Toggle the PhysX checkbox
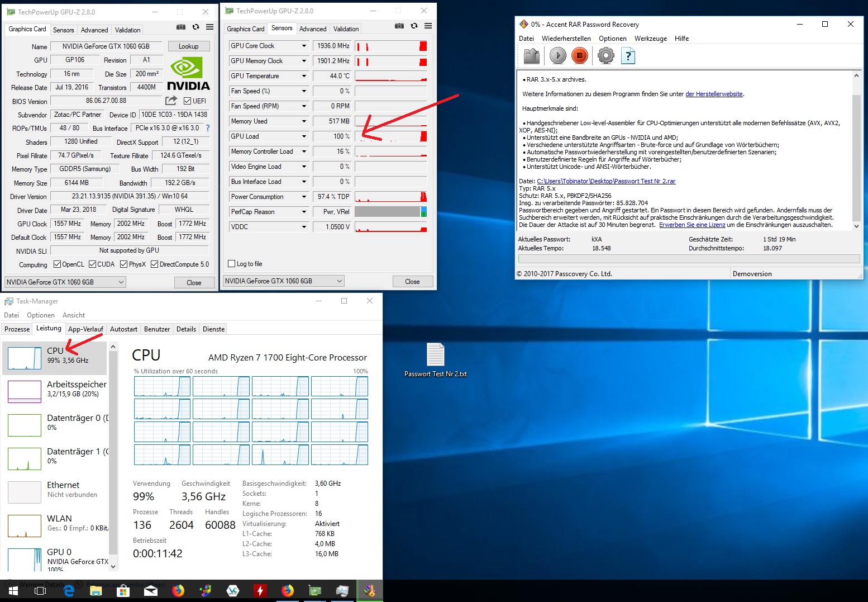 (x=124, y=264)
